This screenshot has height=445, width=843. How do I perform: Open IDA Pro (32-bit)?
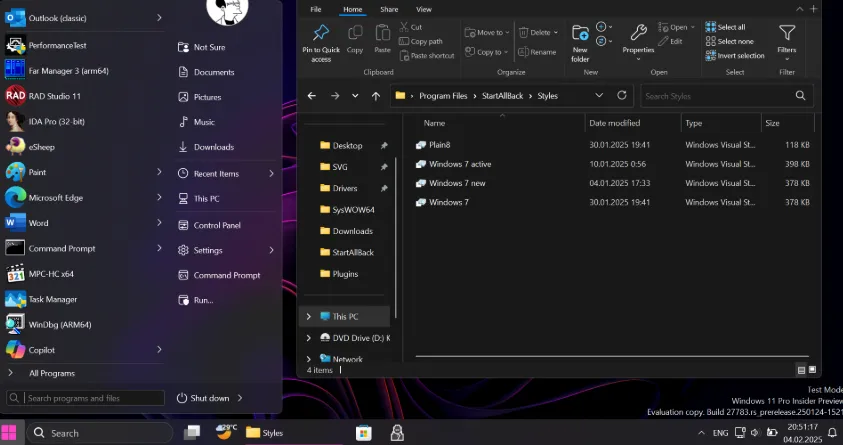pos(83,121)
